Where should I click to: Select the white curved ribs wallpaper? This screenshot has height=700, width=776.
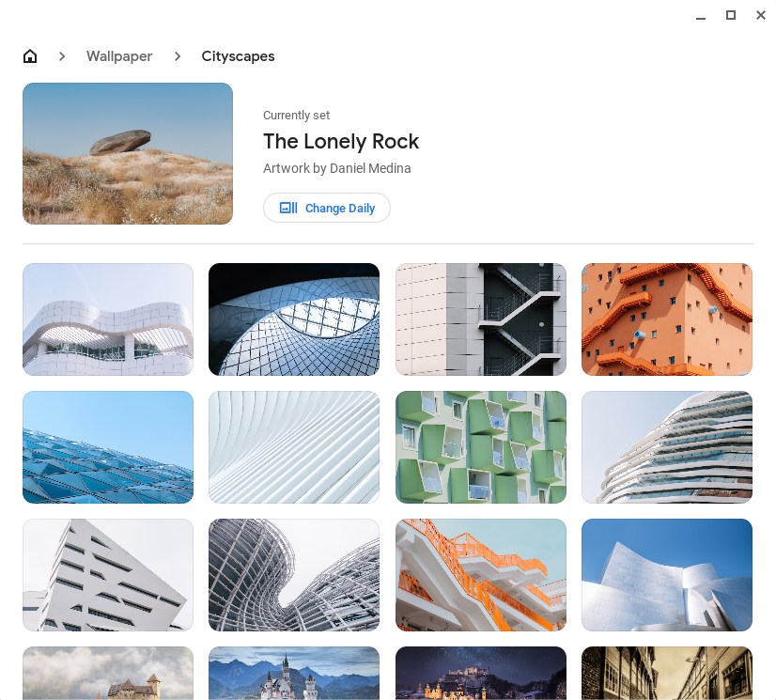click(294, 447)
